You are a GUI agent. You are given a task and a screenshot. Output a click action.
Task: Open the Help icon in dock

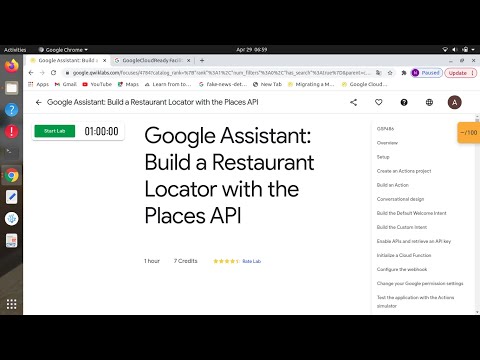tap(12, 110)
